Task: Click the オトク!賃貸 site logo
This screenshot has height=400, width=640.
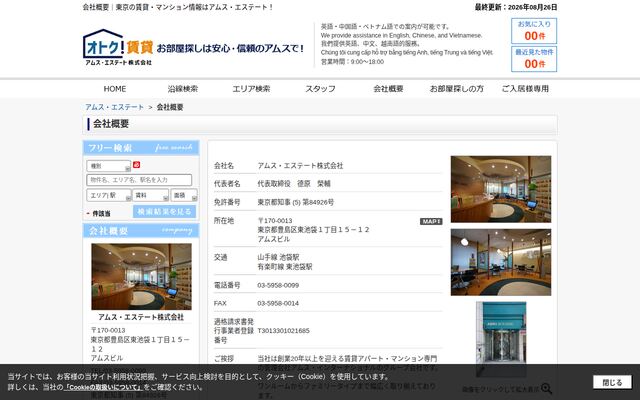Action: click(118, 47)
